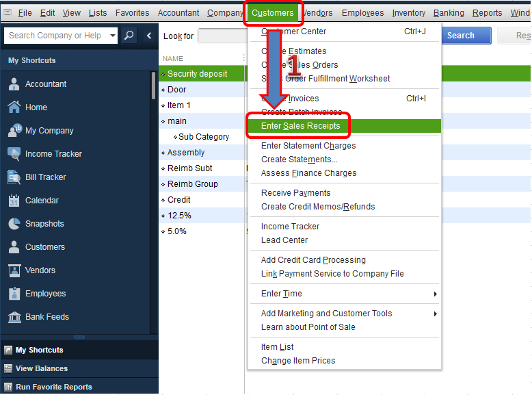This screenshot has width=532, height=395.
Task: Click the Look for input field
Action: [x=223, y=36]
